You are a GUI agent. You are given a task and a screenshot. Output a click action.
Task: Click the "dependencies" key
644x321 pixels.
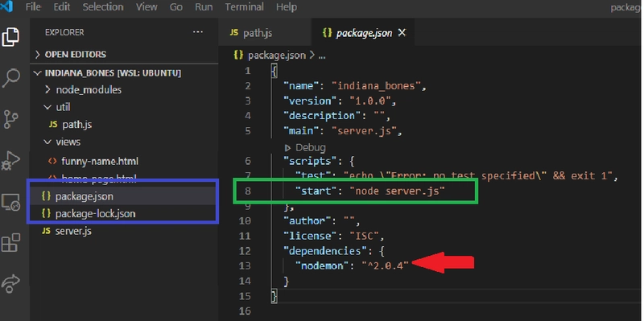coord(325,251)
